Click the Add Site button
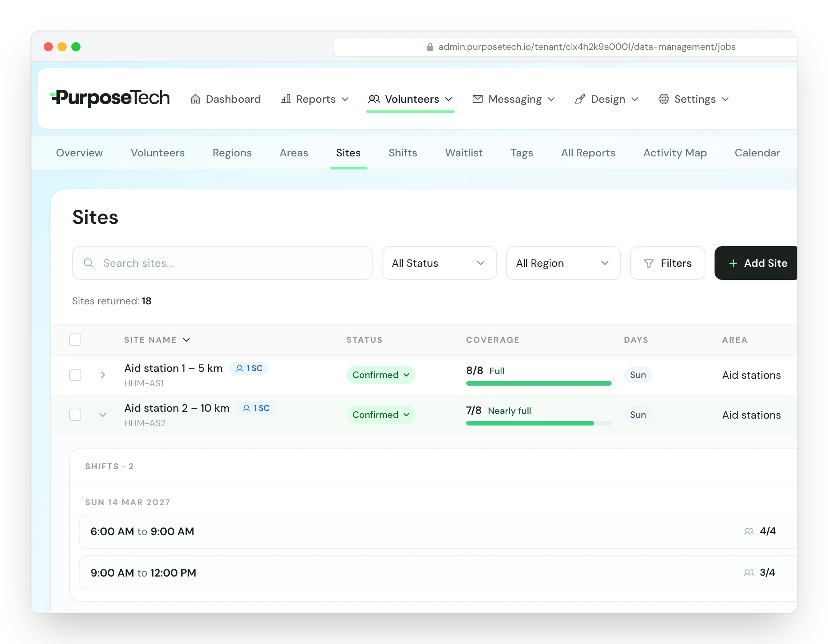 tap(756, 263)
